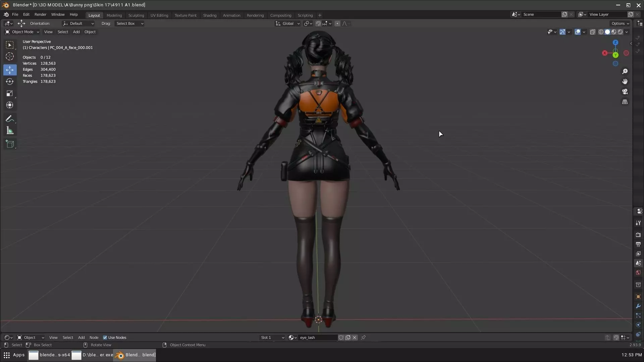Click the Add Cube tool

pos(10,144)
